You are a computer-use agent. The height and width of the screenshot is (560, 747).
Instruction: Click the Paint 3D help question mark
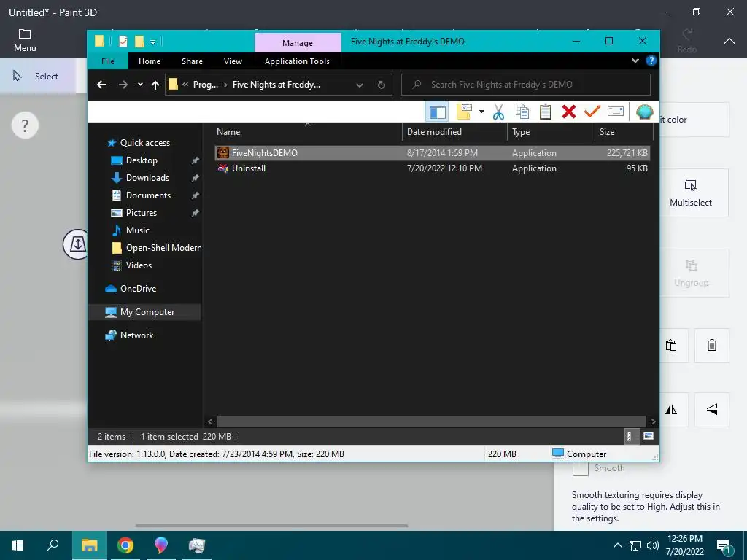click(25, 125)
